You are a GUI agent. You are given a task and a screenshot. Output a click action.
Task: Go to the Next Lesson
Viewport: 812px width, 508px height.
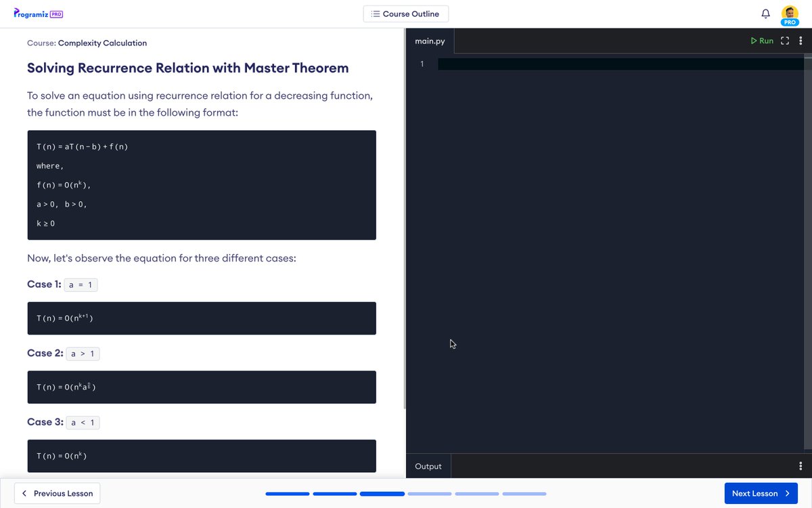click(761, 493)
